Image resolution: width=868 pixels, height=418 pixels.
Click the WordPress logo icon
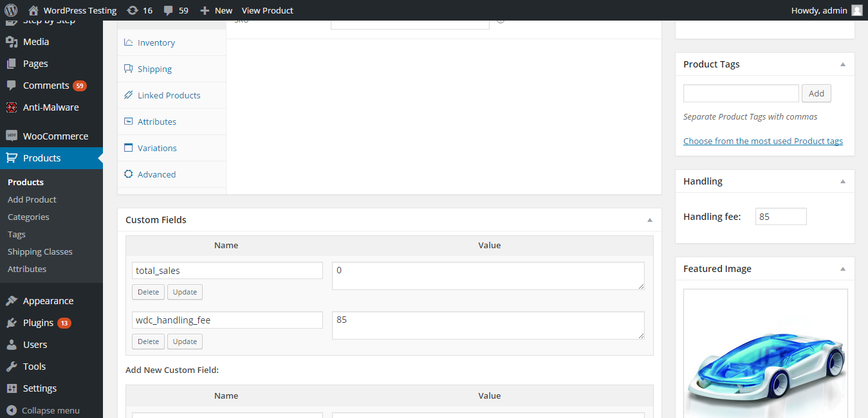coord(10,10)
